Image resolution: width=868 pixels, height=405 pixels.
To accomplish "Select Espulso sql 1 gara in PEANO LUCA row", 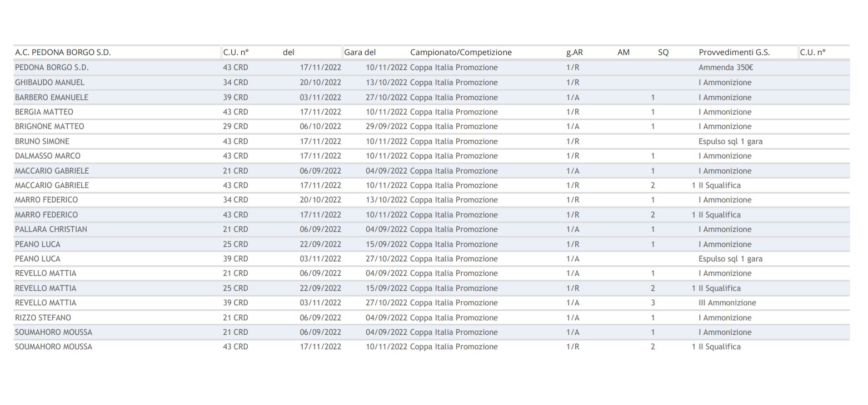I will [x=730, y=259].
